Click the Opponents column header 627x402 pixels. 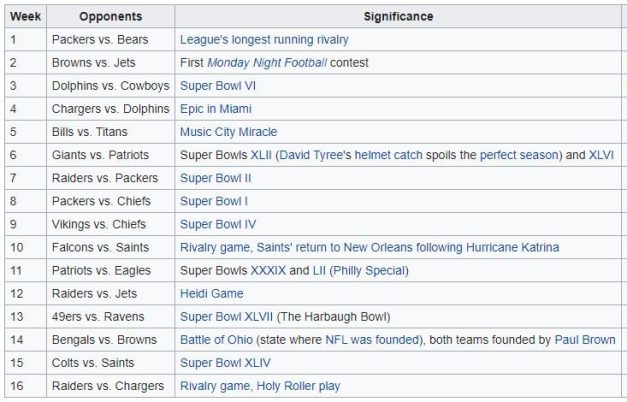[x=110, y=17]
